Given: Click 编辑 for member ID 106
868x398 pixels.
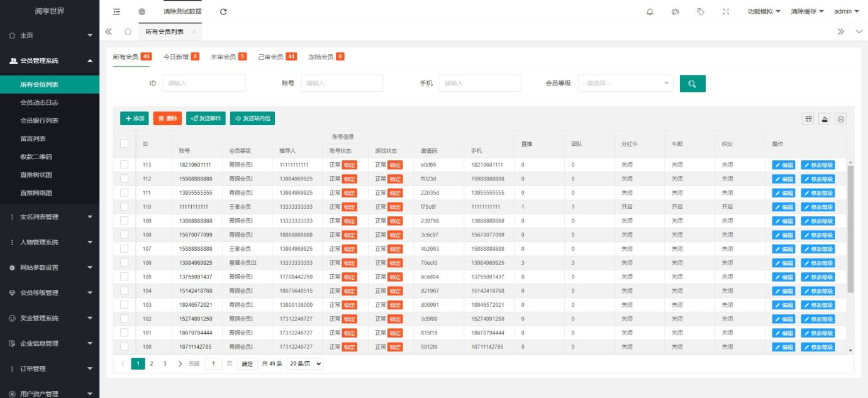Looking at the screenshot, I should point(784,263).
